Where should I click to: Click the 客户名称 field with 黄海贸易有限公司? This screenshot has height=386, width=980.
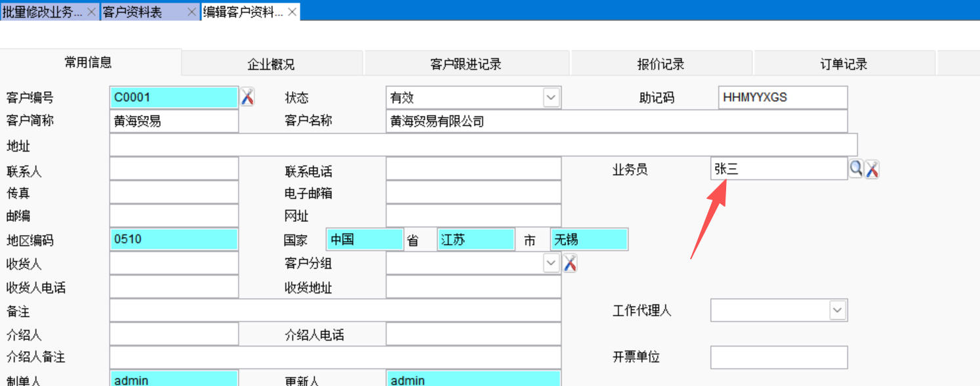pos(616,121)
